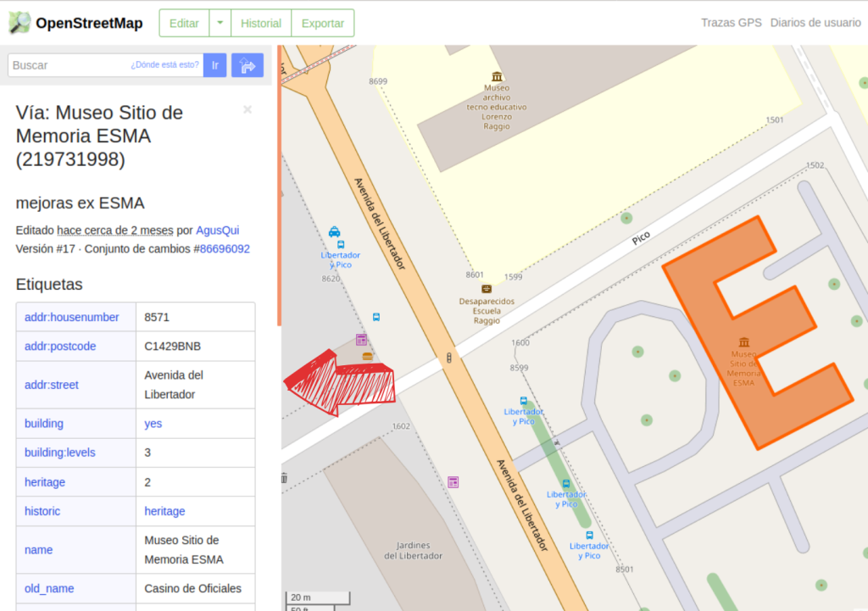
Task: Click the 'hace cerca de 2 meses' timestamp
Action: pos(115,231)
